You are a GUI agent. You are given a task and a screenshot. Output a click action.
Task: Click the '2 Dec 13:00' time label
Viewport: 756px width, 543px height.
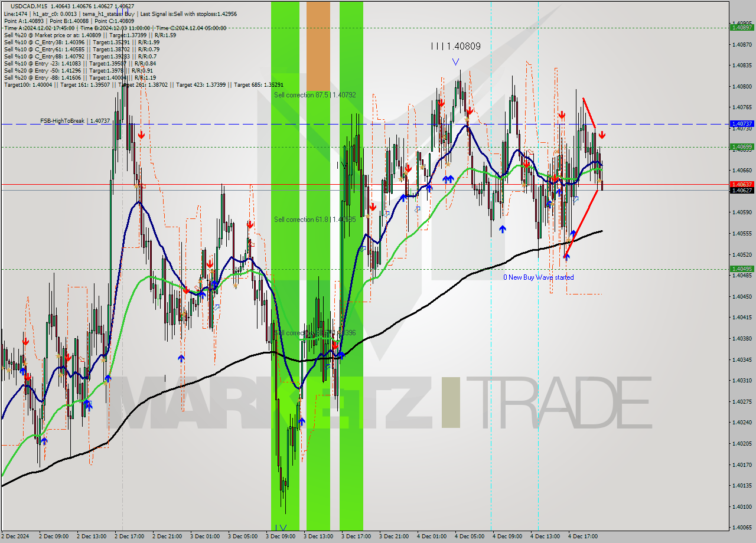click(x=91, y=537)
